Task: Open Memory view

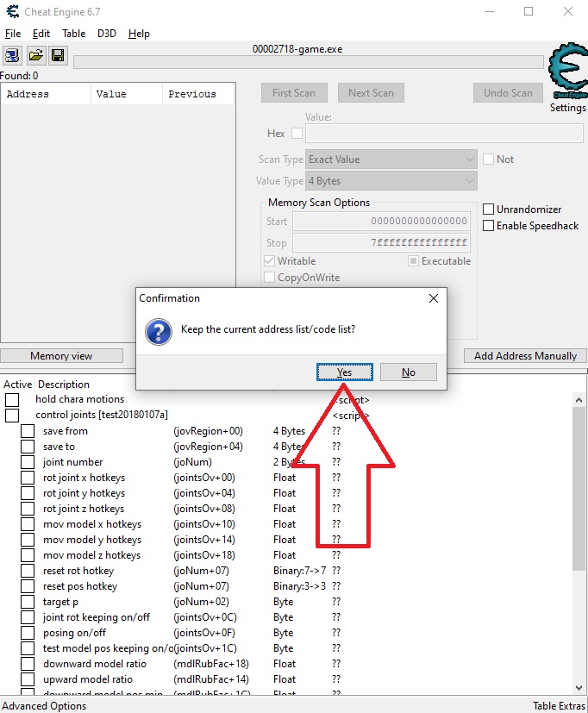Action: click(x=61, y=355)
